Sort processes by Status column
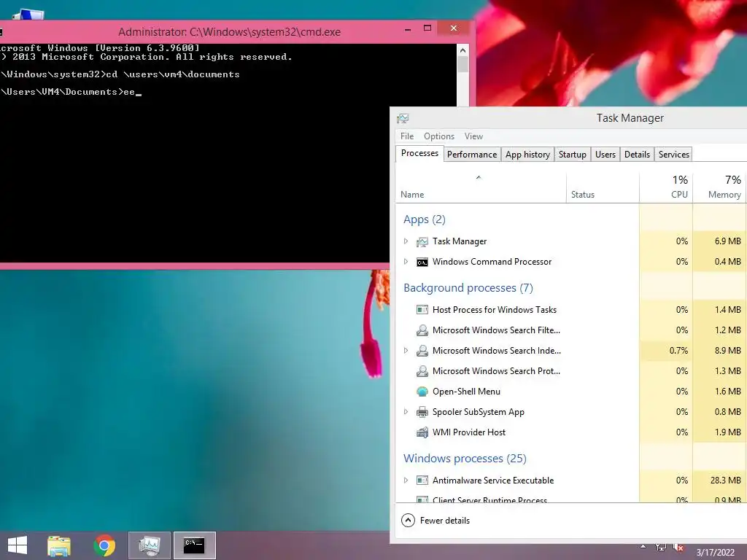 tap(603, 187)
